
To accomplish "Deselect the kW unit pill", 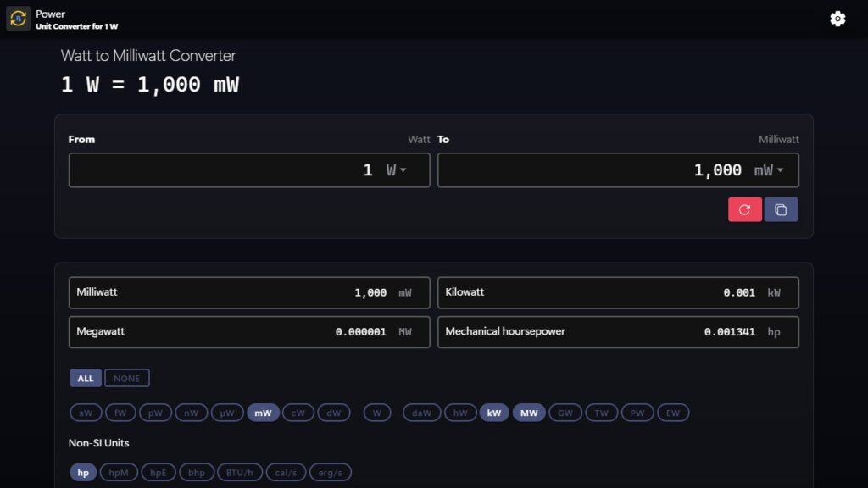I will pyautogui.click(x=493, y=413).
